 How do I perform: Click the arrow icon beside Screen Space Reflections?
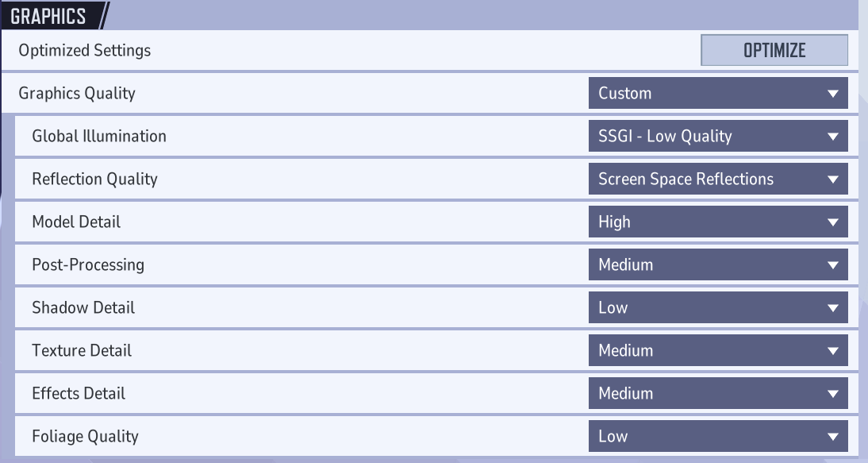click(832, 179)
